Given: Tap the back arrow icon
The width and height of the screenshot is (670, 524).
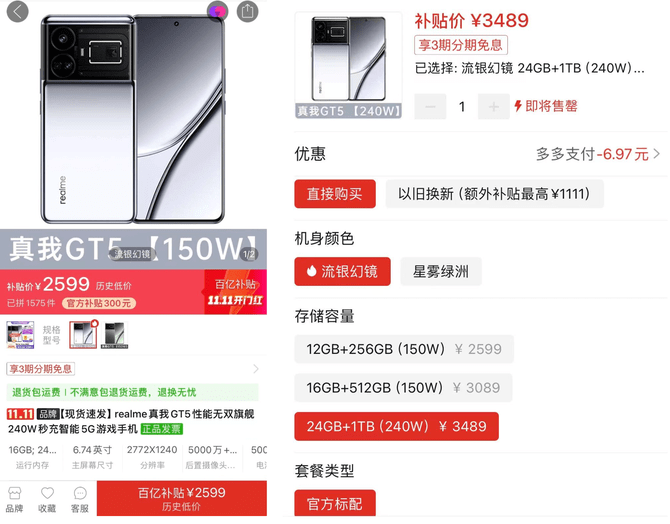Looking at the screenshot, I should coord(18,12).
